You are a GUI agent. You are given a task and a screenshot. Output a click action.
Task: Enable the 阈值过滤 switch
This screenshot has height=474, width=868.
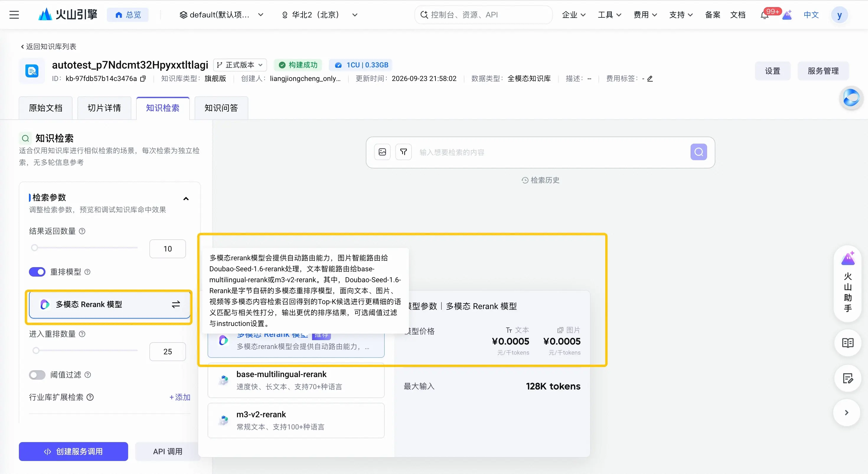[x=37, y=375]
